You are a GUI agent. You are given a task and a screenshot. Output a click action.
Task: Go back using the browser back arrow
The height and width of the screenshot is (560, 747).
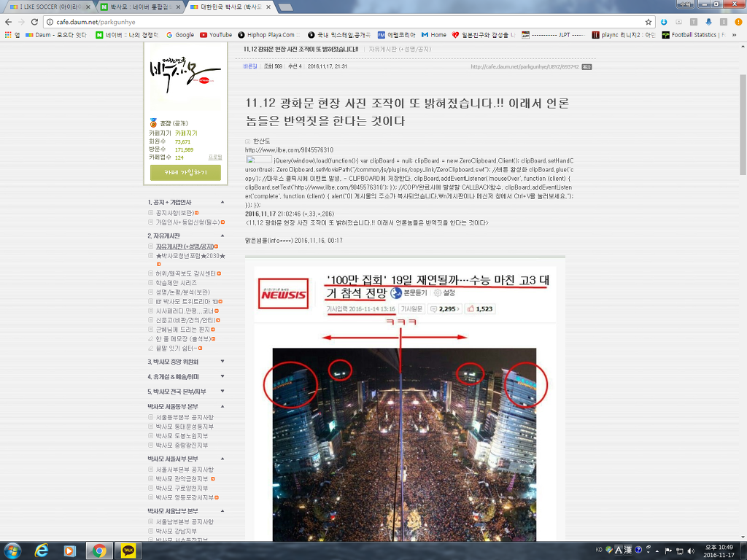coord(8,22)
